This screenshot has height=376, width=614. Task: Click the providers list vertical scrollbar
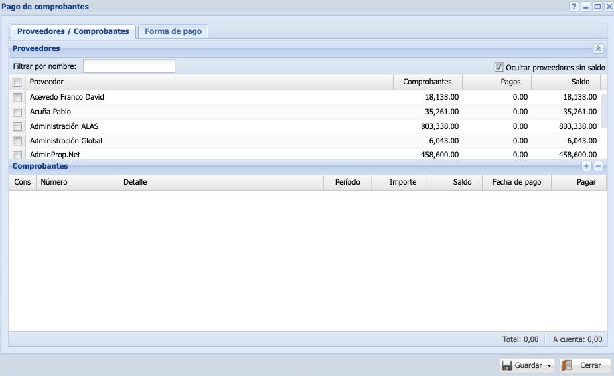(x=603, y=111)
